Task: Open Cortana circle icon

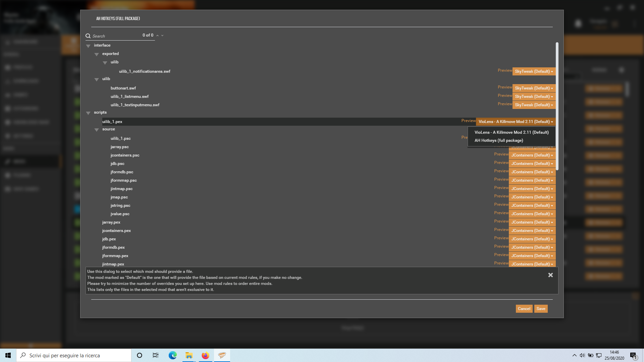Action: coord(140,355)
